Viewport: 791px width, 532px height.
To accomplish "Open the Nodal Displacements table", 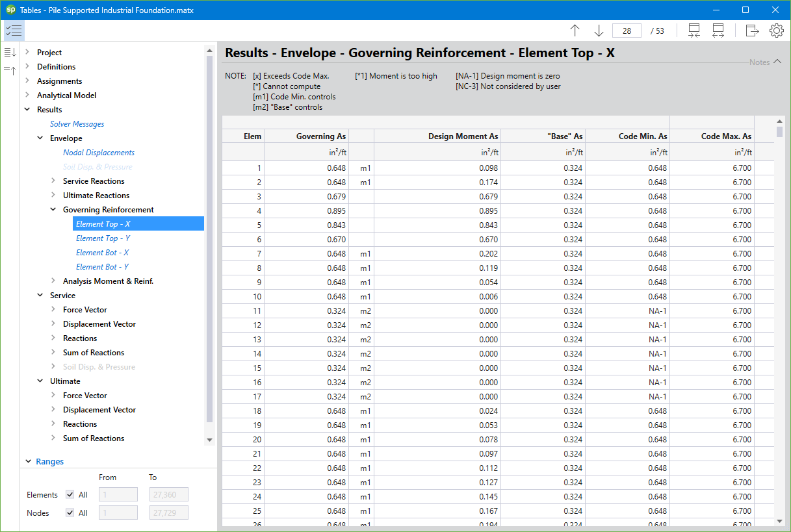I will [x=98, y=153].
